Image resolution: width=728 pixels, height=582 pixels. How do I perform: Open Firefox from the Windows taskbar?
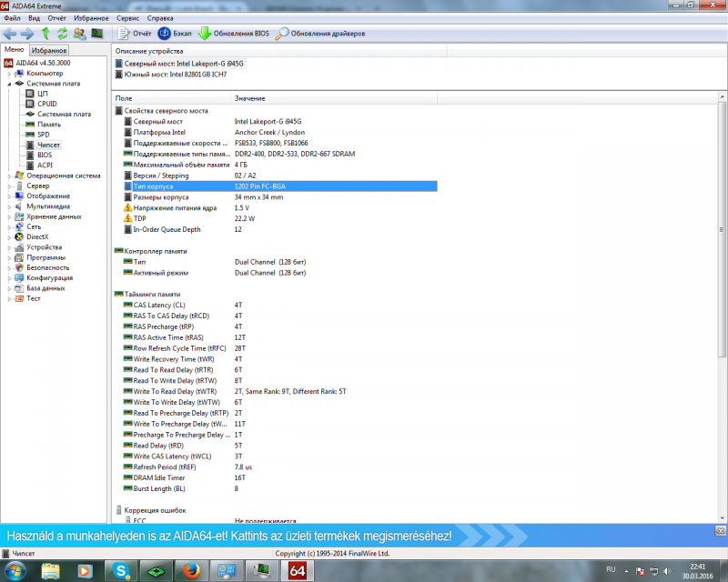click(190, 570)
